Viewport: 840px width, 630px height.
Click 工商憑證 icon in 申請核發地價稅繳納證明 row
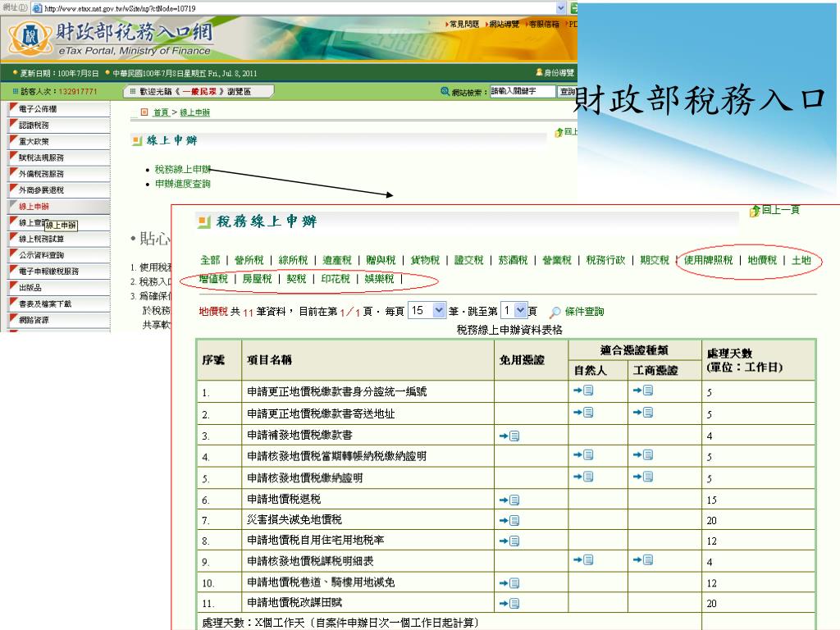(x=643, y=477)
